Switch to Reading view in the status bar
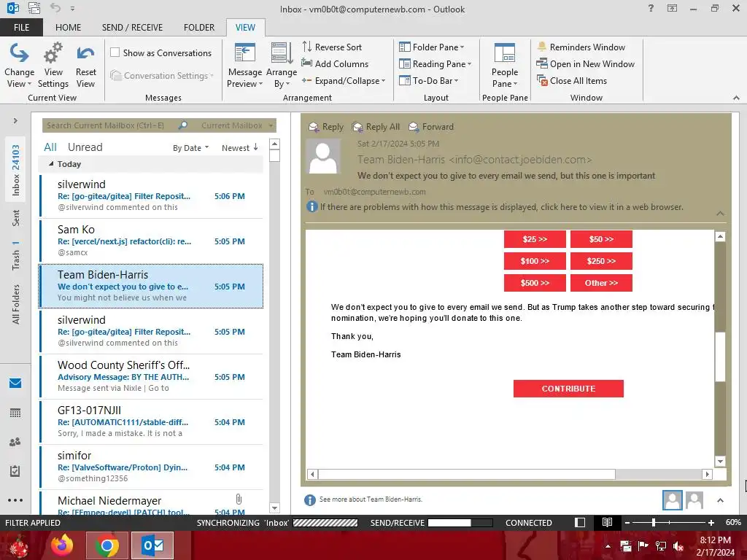747x560 pixels. [607, 522]
